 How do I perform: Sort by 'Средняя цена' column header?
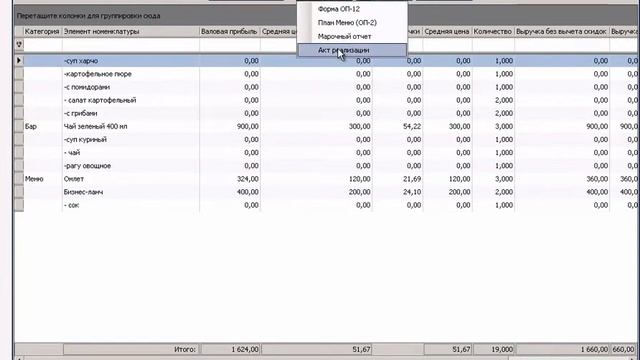pyautogui.click(x=447, y=31)
